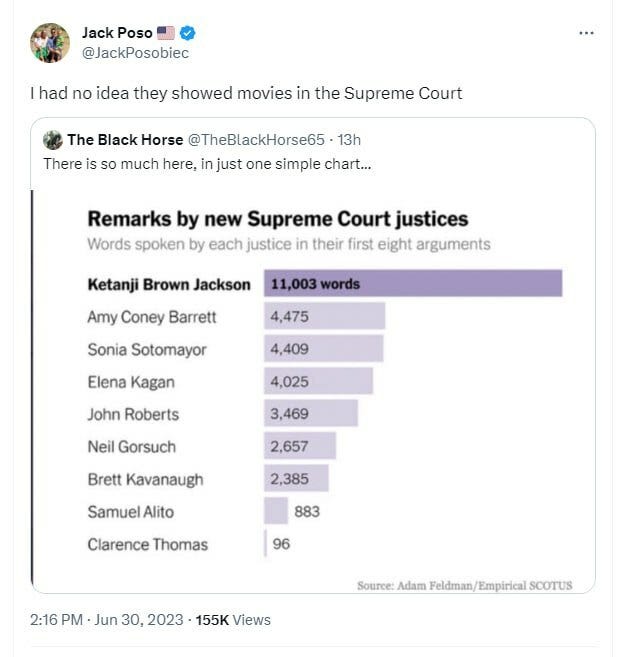Click the Ketanji Brown Jackson 11,003 words bar
Viewport: 619px width, 657px height.
click(x=412, y=284)
